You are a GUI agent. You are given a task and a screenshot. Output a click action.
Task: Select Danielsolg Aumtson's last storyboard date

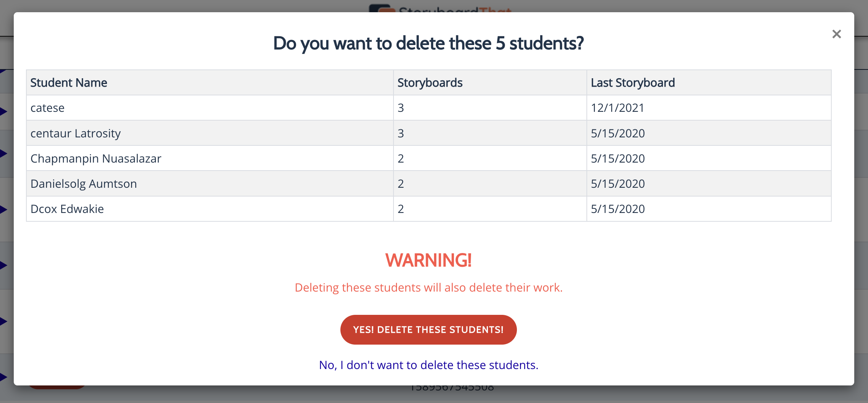click(x=709, y=184)
